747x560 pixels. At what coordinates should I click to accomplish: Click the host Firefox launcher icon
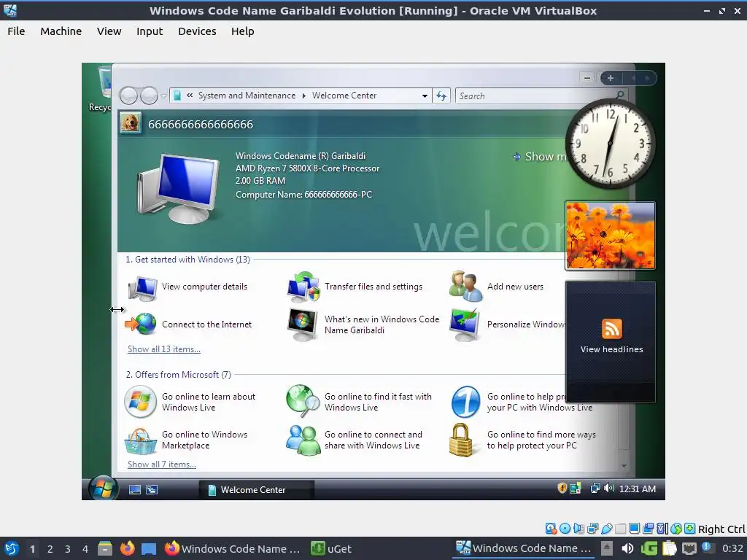pos(127,548)
